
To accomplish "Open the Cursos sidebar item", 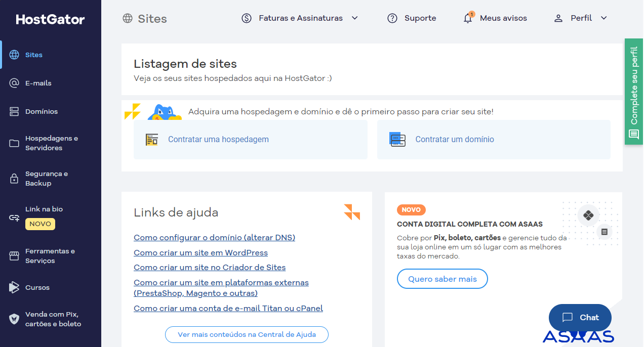I will [x=51, y=287].
